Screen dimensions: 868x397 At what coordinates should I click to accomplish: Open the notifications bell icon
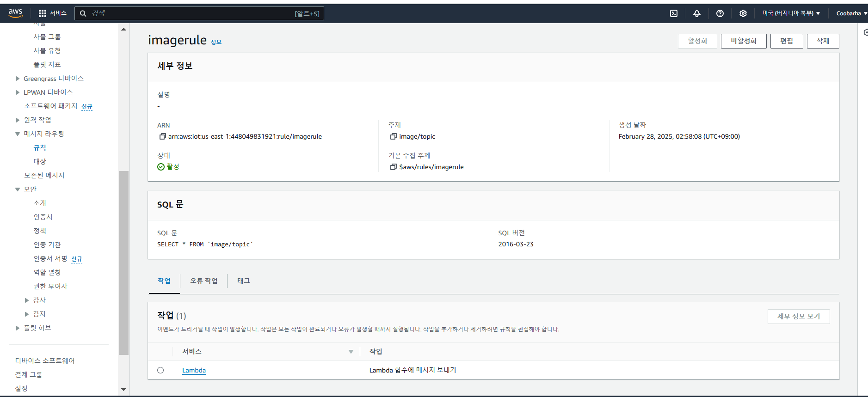click(x=697, y=13)
